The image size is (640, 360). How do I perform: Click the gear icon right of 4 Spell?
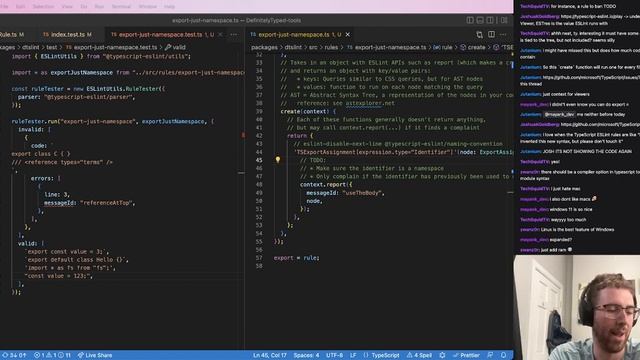coord(442,355)
